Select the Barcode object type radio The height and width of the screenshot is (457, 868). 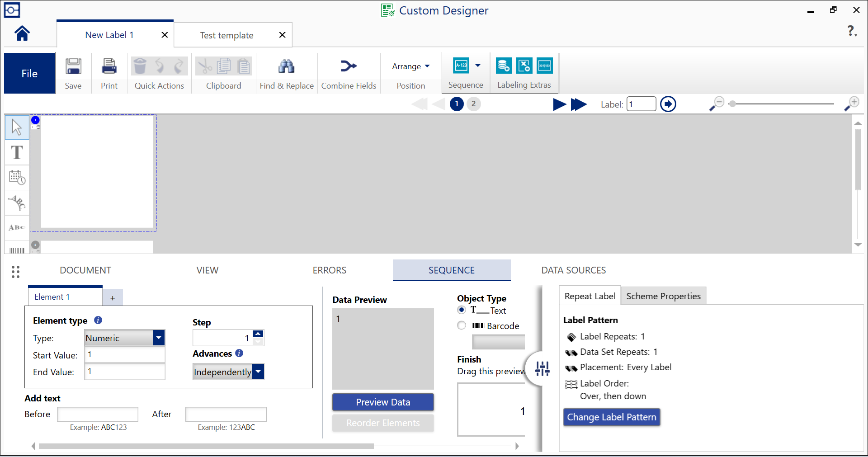pyautogui.click(x=462, y=325)
